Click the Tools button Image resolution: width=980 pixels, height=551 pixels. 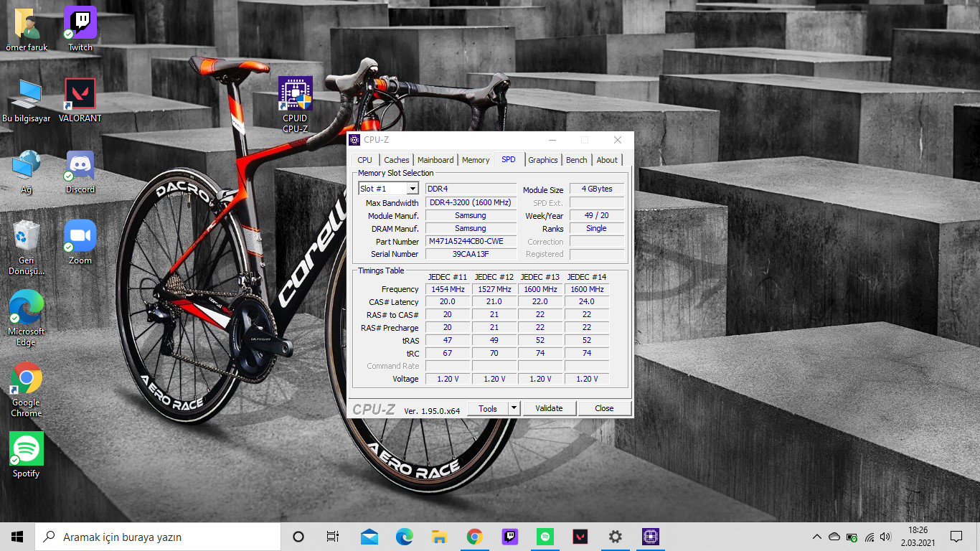click(488, 408)
